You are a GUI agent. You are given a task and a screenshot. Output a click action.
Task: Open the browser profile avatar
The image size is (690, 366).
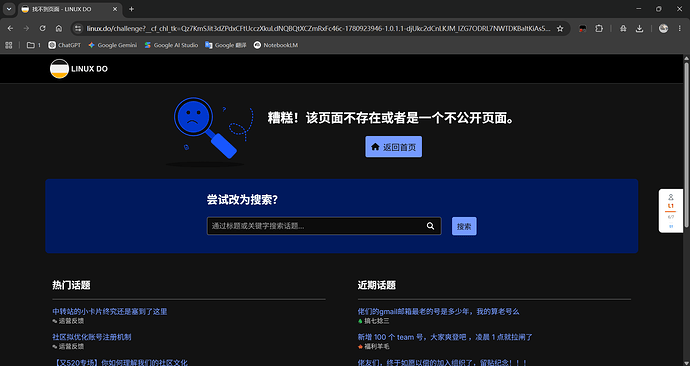(664, 29)
